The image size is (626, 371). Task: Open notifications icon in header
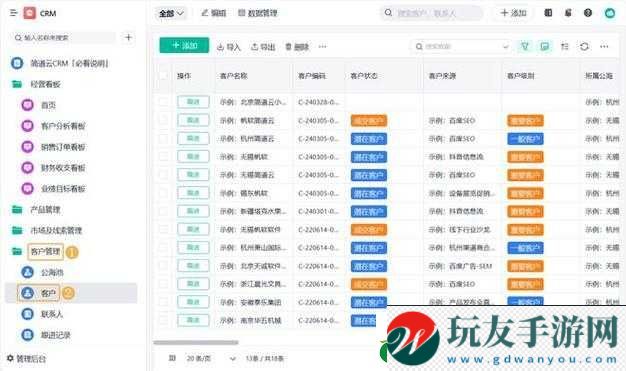coord(568,13)
